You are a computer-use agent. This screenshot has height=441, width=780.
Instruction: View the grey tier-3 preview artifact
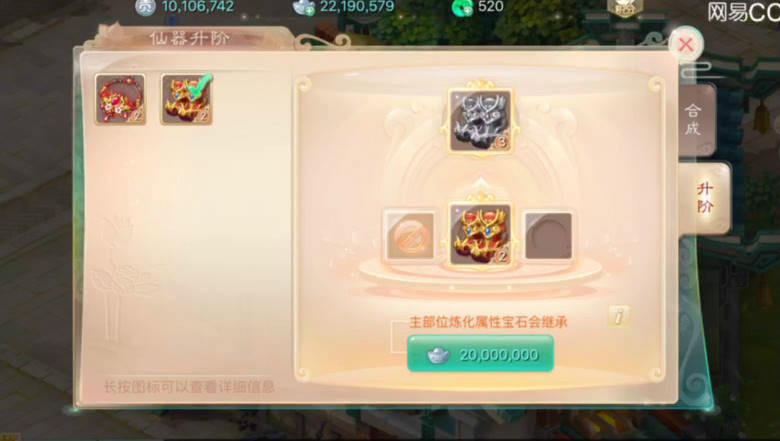(x=480, y=120)
